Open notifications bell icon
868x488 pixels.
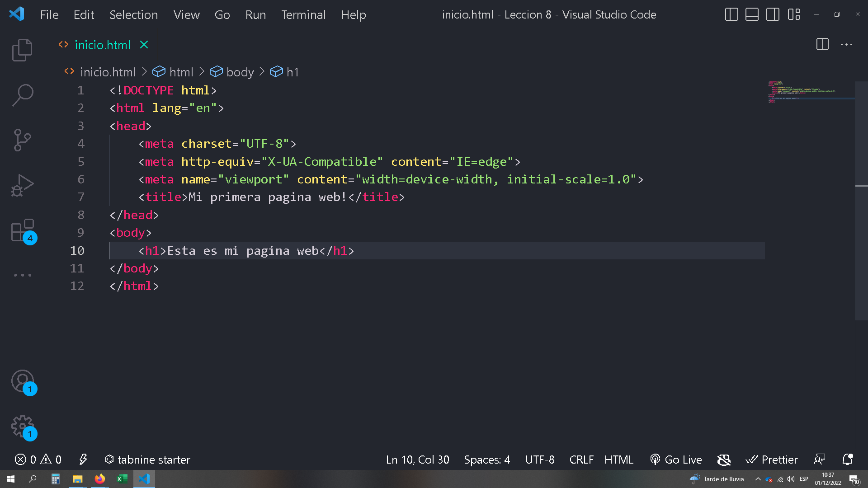click(848, 460)
